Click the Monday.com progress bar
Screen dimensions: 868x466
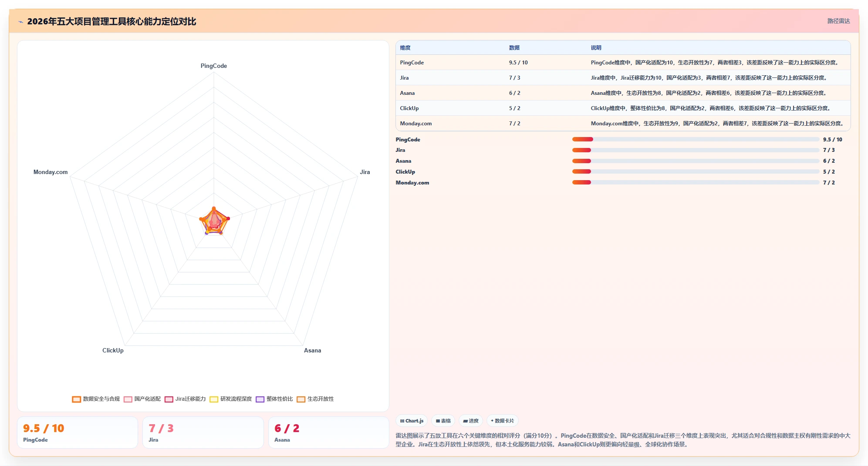[696, 182]
